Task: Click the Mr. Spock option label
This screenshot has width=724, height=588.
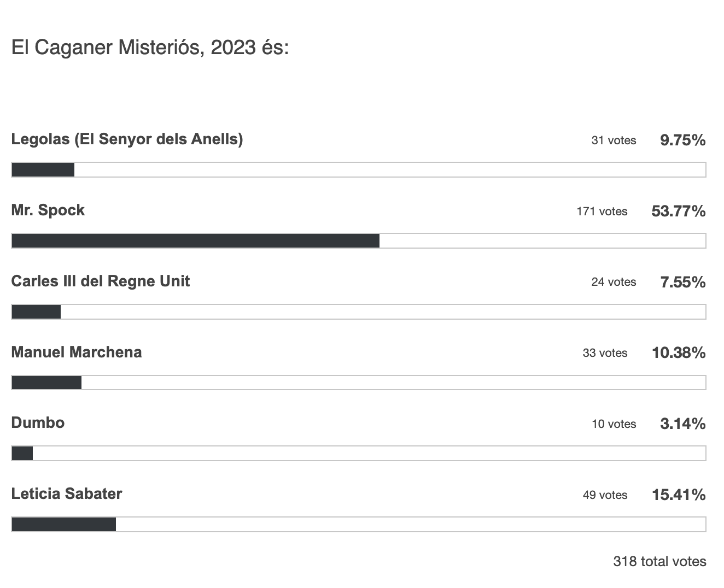Action: tap(48, 210)
